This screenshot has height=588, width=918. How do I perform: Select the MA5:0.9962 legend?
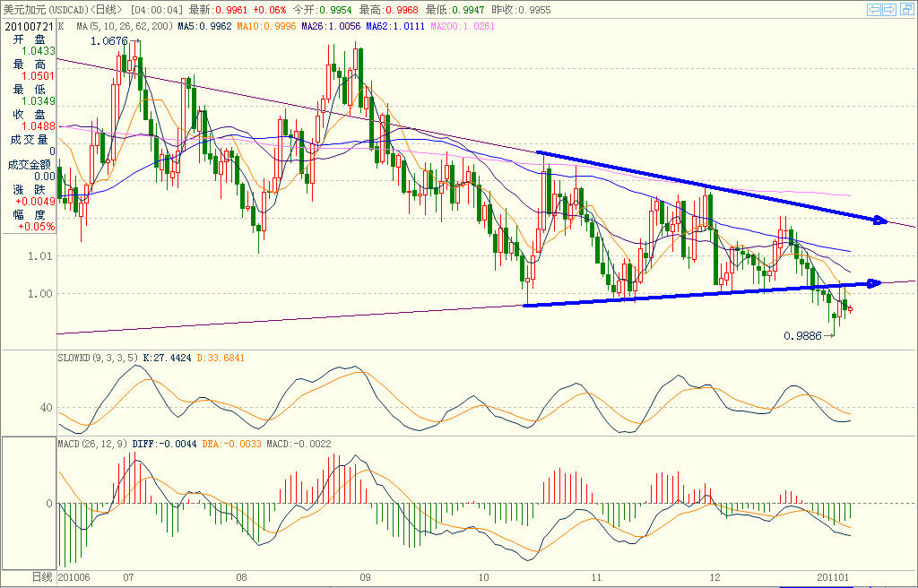pyautogui.click(x=205, y=26)
